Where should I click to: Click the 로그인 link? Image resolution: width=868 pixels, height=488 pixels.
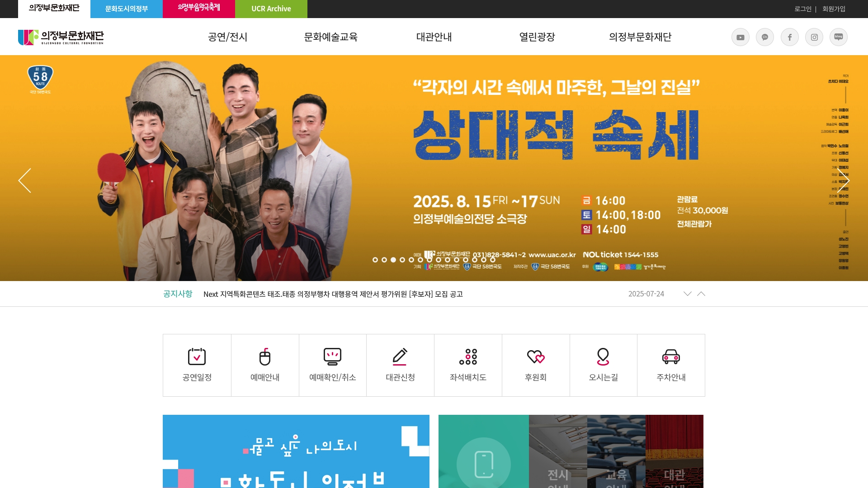click(803, 9)
